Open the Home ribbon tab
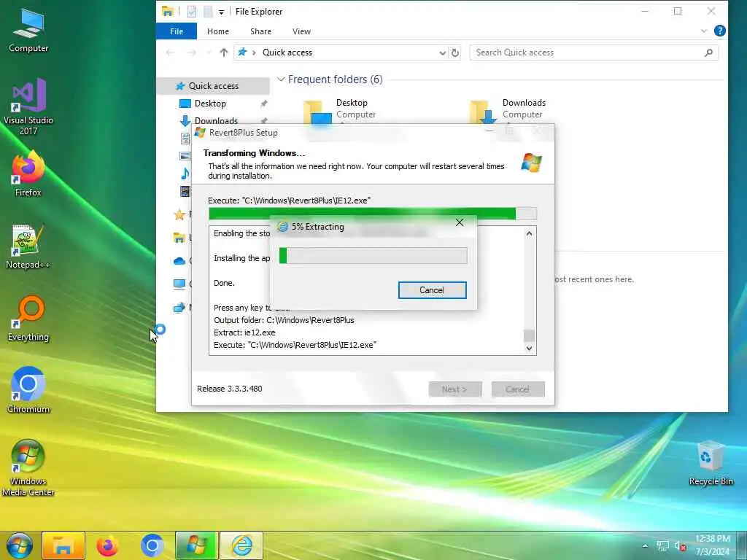This screenshot has height=560, width=747. point(218,31)
